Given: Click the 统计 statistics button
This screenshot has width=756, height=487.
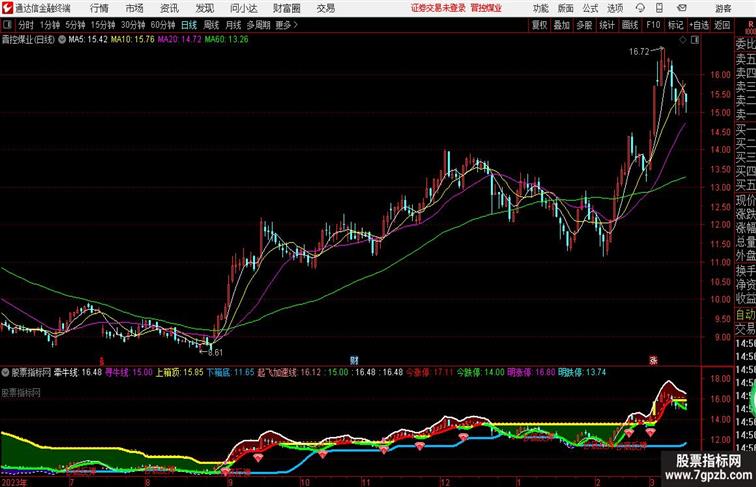Looking at the screenshot, I should click(x=607, y=25).
